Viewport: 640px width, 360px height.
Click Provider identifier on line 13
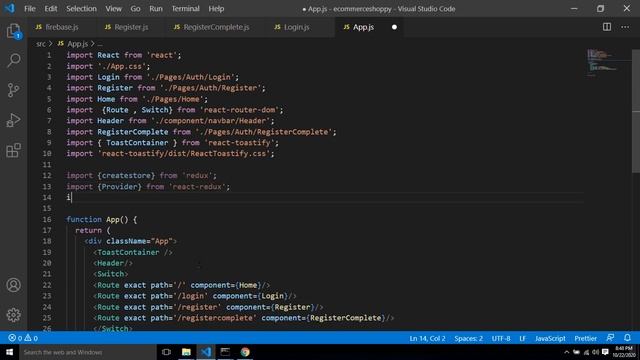(x=119, y=187)
